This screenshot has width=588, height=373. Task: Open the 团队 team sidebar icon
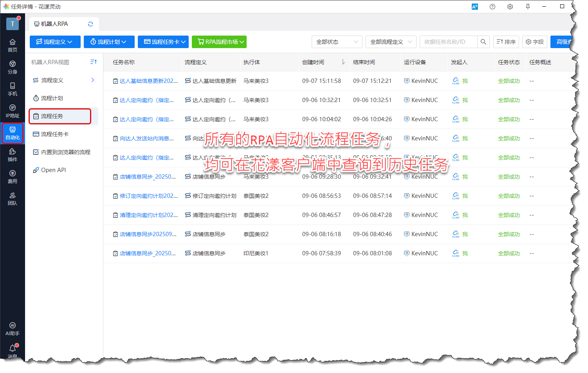[x=13, y=198]
